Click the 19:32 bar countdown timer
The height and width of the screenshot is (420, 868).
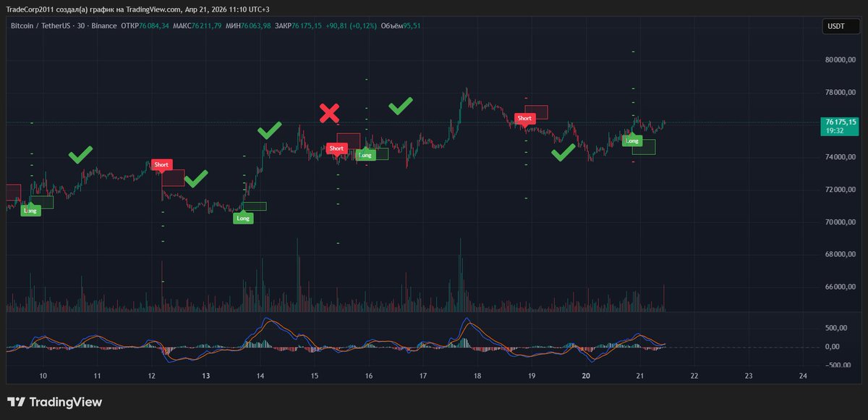[833, 131]
